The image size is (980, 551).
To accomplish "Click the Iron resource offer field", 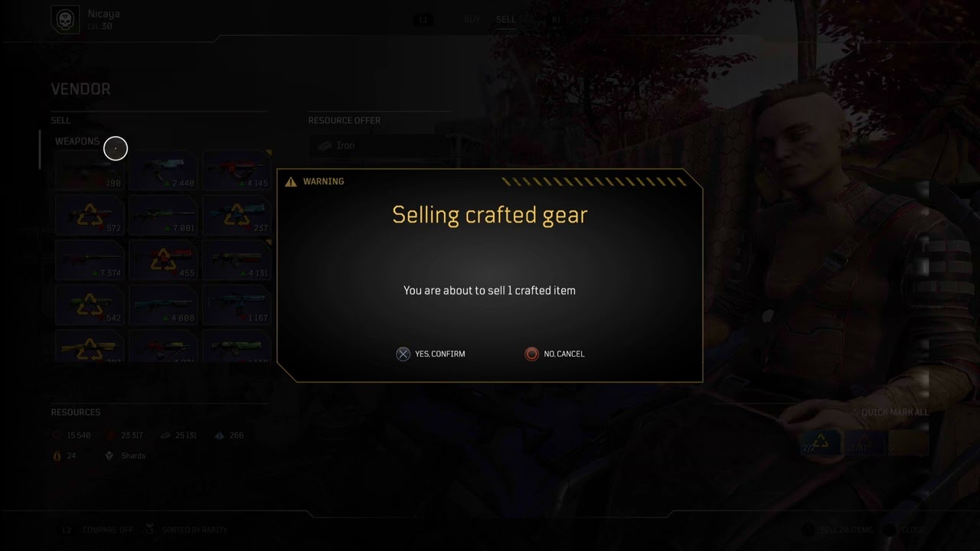I will (380, 145).
